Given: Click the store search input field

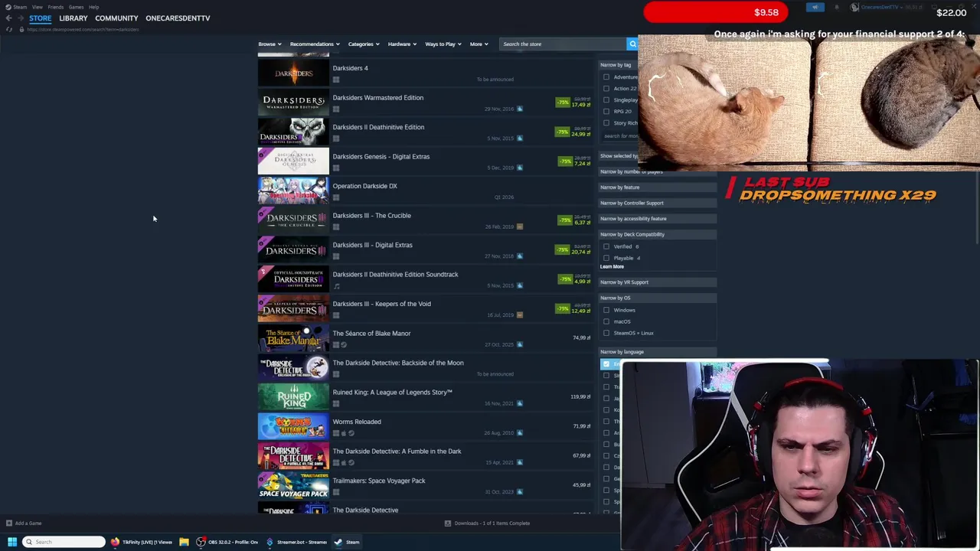Looking at the screenshot, I should (563, 44).
